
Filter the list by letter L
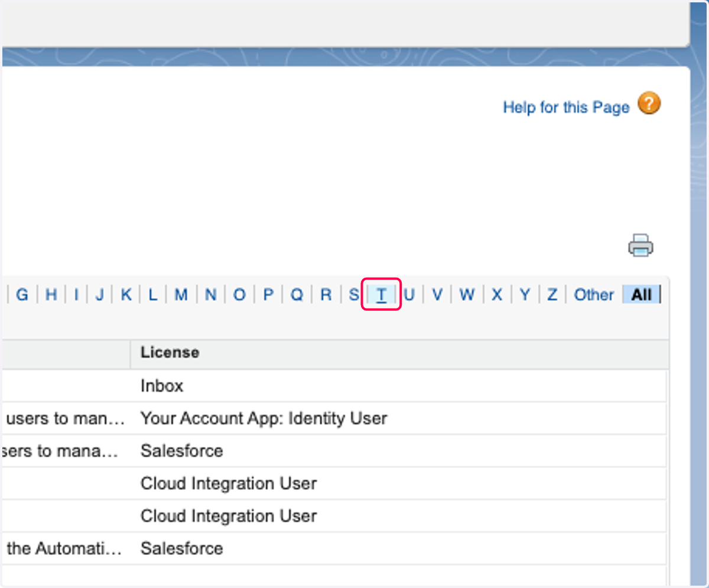tap(152, 294)
